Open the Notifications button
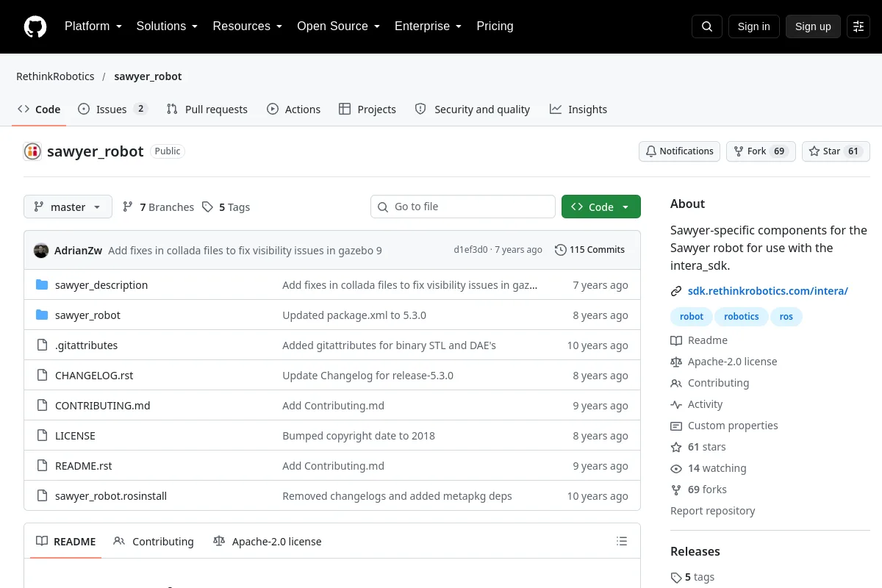Image resolution: width=882 pixels, height=588 pixels. [x=679, y=151]
